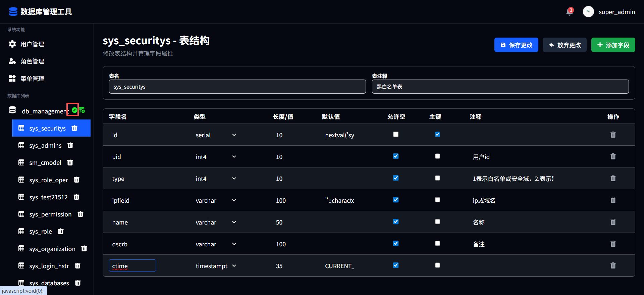Screen dimensions: 644x295
Task: Remove the ctime field using trash icon
Action: click(613, 266)
